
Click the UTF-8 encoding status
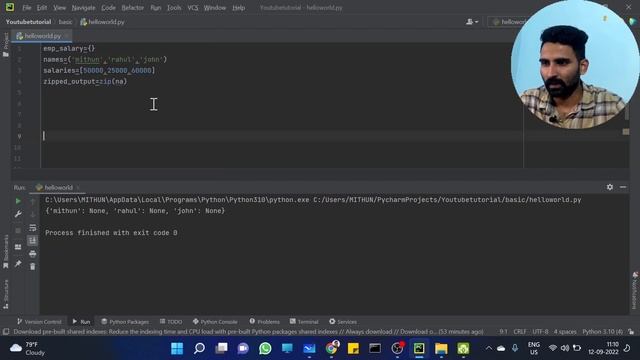pos(540,332)
